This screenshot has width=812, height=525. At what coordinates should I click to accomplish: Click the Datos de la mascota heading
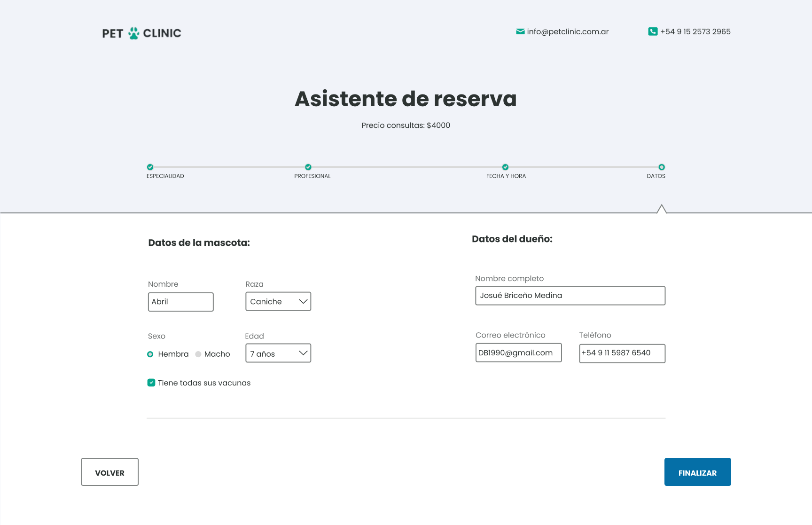[x=199, y=243]
